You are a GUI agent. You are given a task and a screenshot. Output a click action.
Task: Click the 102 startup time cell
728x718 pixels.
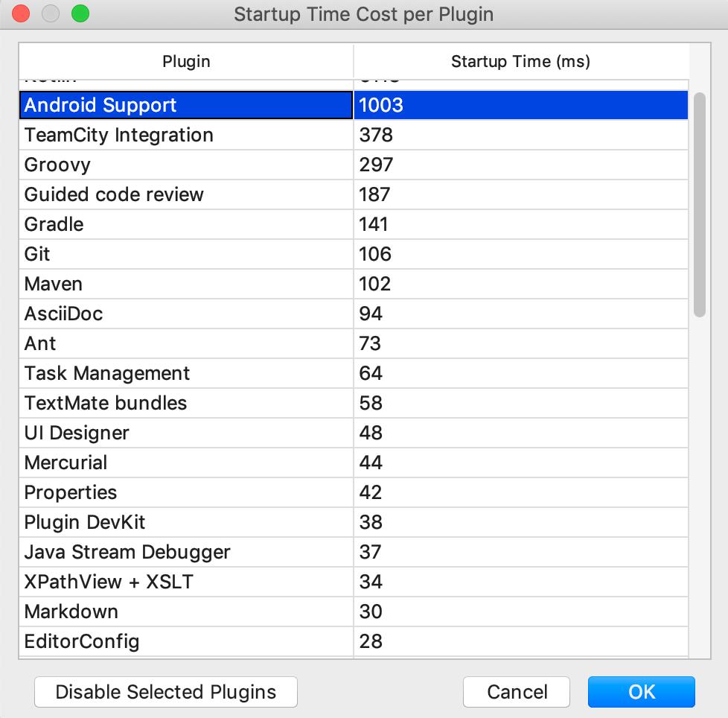[521, 284]
